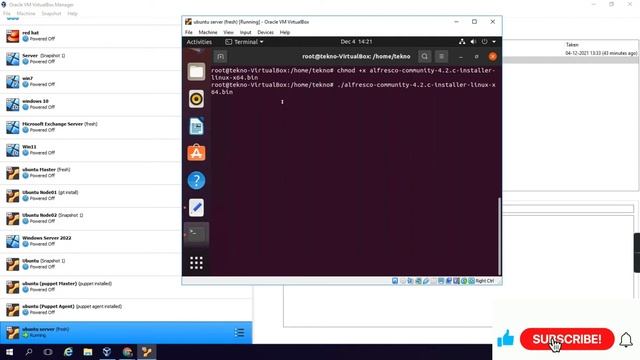Image resolution: width=640 pixels, height=360 pixels.
Task: Select the ubuntu (Puppet Agent) VM
Action: (x=126, y=310)
